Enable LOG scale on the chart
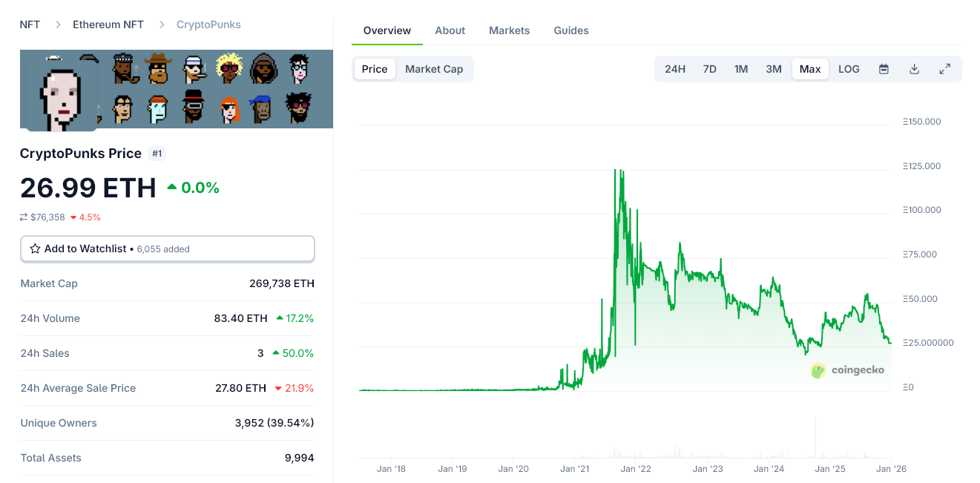Viewport: 980px width, 483px height. pos(848,68)
